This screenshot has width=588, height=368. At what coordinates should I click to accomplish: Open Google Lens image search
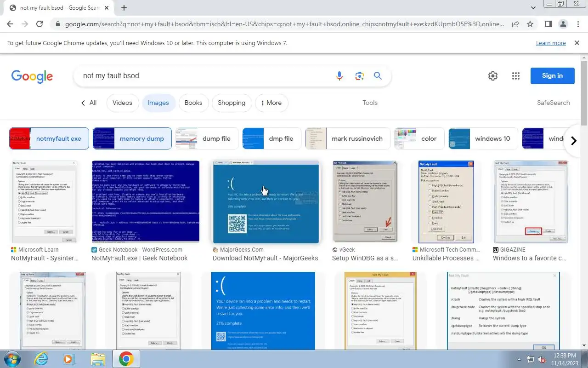pyautogui.click(x=359, y=76)
